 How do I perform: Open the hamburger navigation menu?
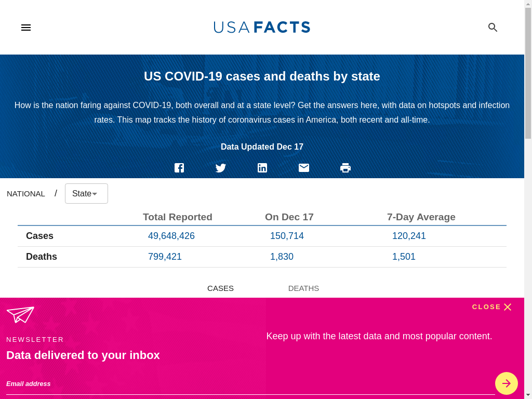(x=26, y=28)
